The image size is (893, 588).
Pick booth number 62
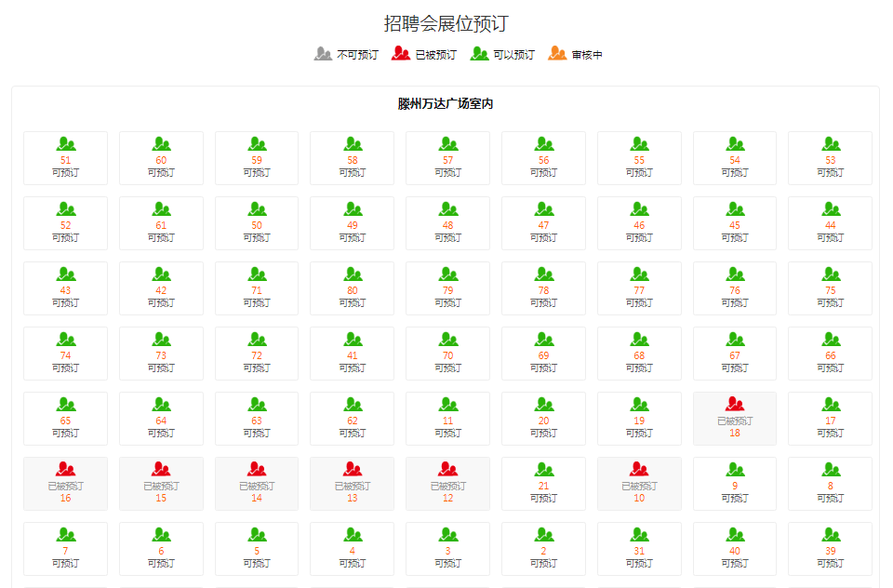tap(352, 419)
